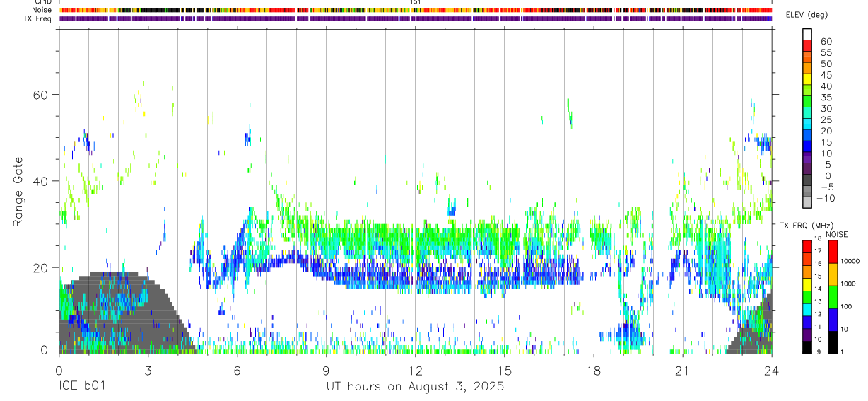The image size is (868, 401).
Task: Click the '1000' label on NOISE legend
Action: point(848,284)
